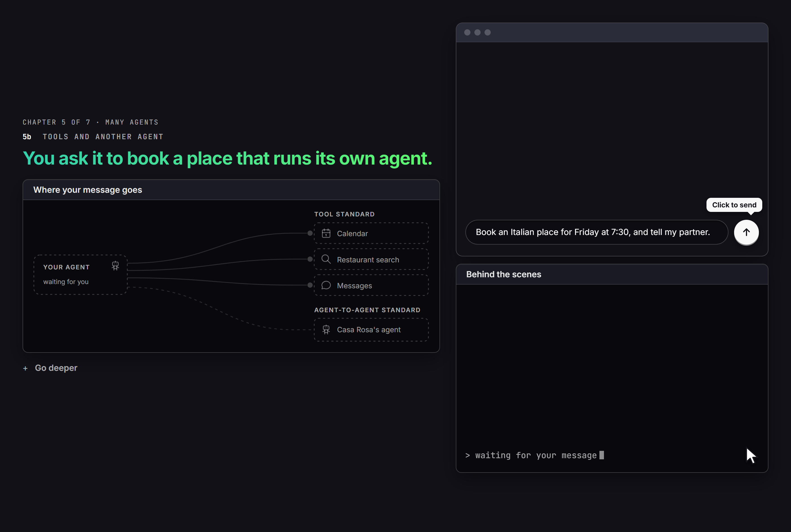Send the message with the arrow button
This screenshot has width=791, height=532.
coord(746,232)
